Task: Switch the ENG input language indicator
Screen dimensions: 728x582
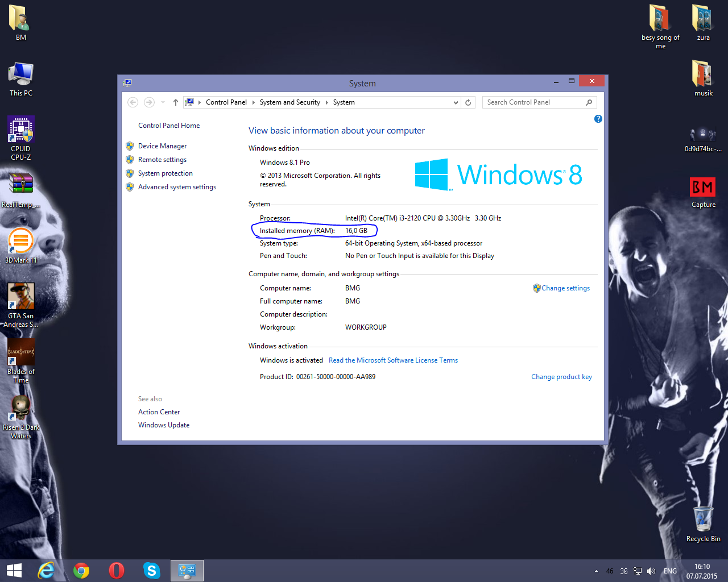Action: 670,571
